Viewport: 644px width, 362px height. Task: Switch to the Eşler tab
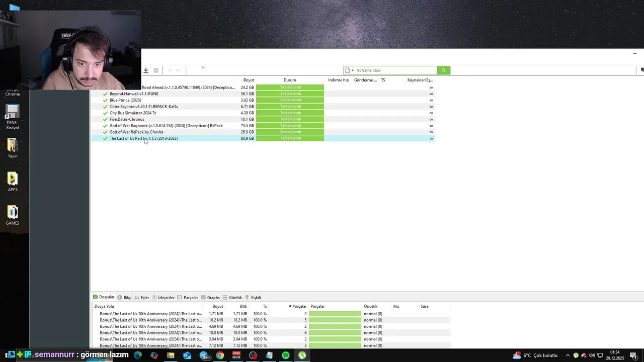[141, 298]
